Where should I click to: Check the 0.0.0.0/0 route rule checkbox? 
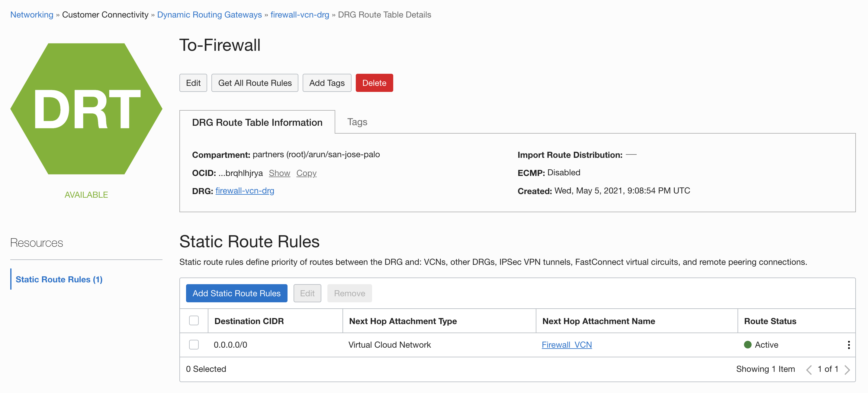coord(194,345)
